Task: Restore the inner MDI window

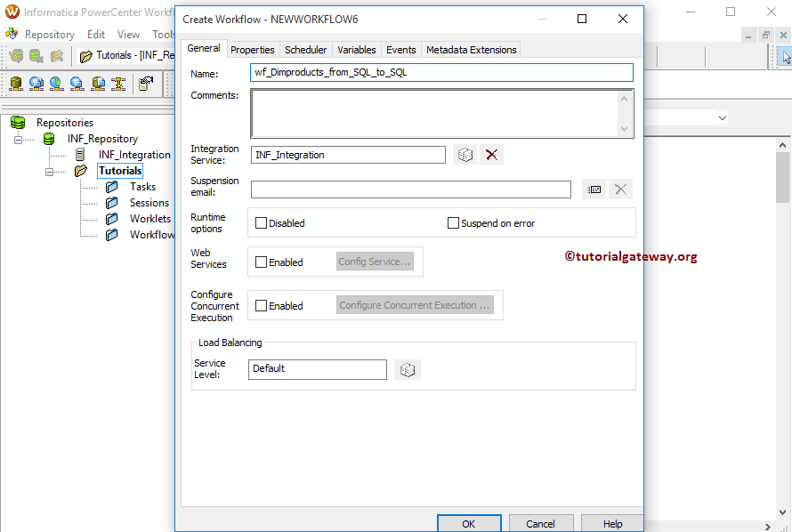Action: click(765, 35)
